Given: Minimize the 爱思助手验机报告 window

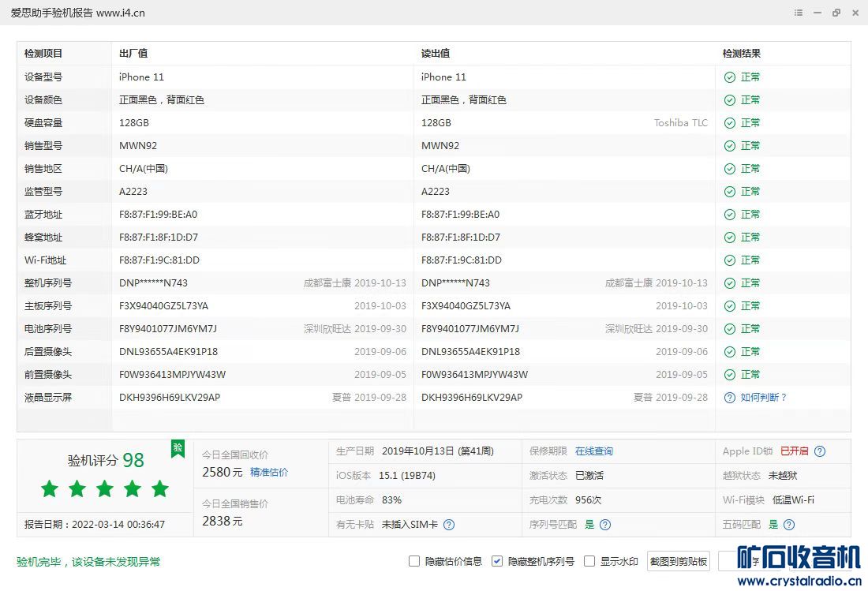Looking at the screenshot, I should pos(817,13).
